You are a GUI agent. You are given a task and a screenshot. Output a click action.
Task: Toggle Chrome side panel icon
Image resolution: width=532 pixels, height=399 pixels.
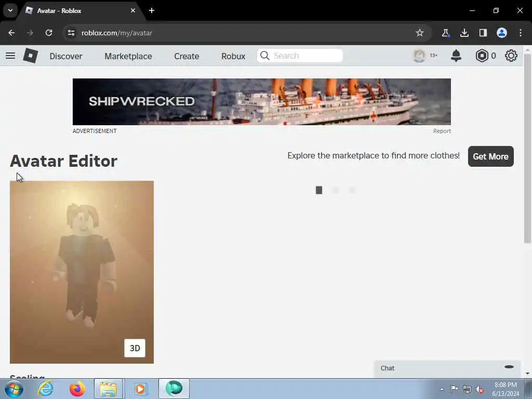tap(483, 33)
